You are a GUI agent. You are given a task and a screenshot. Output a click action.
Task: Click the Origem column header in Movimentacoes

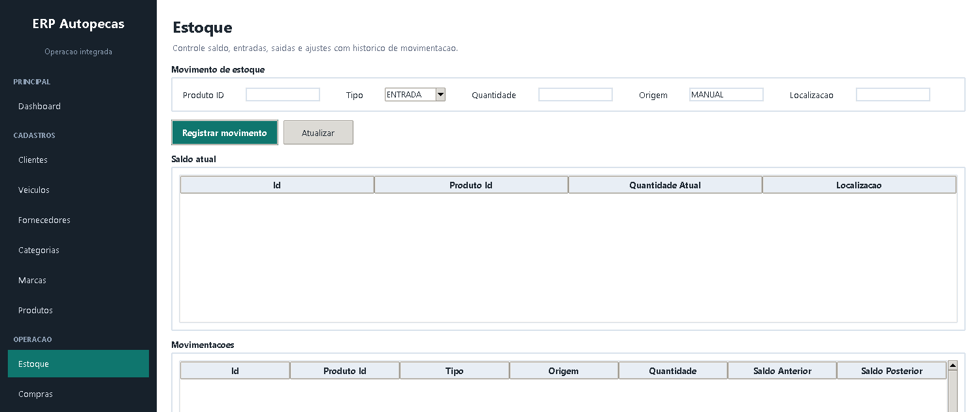[x=564, y=371]
